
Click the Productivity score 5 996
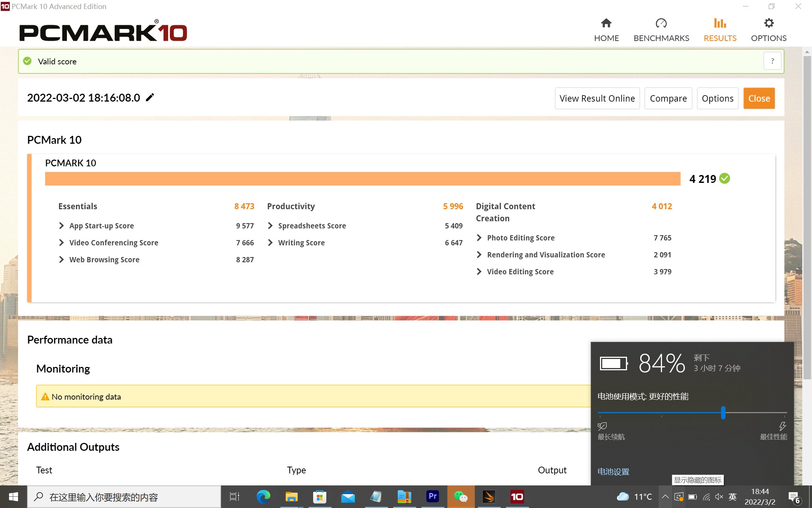[453, 206]
